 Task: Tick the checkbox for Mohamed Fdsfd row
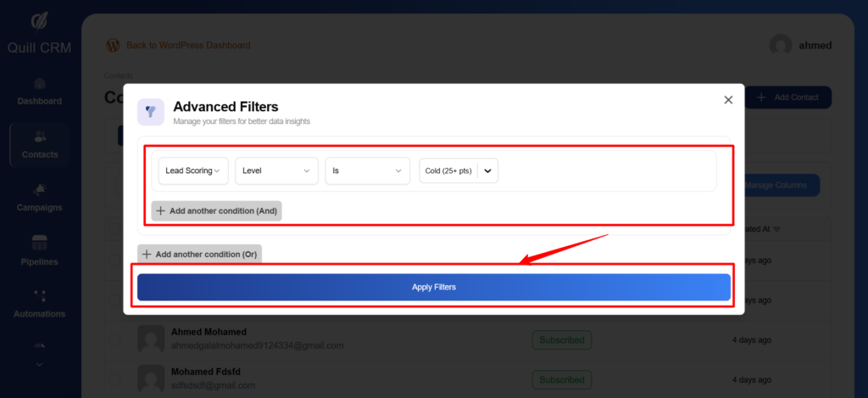coord(114,378)
